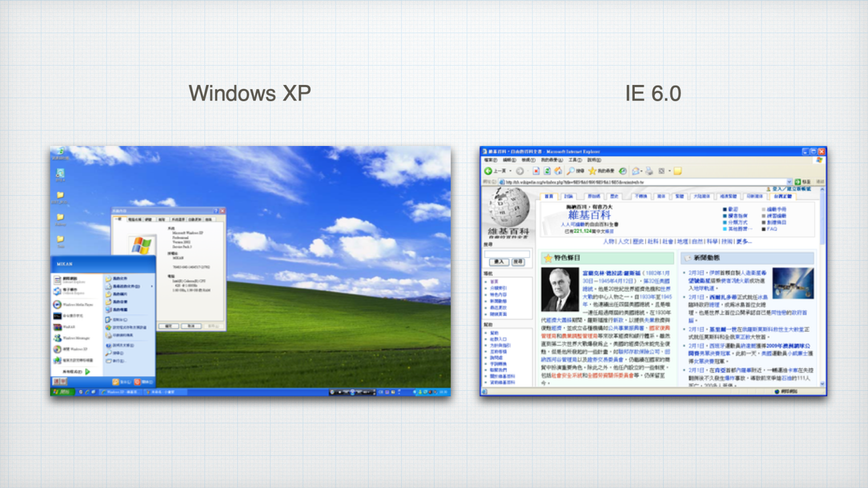868x488 pixels.
Task: Select the 台灣正體 tab on Wikipedia page
Action: [x=783, y=197]
